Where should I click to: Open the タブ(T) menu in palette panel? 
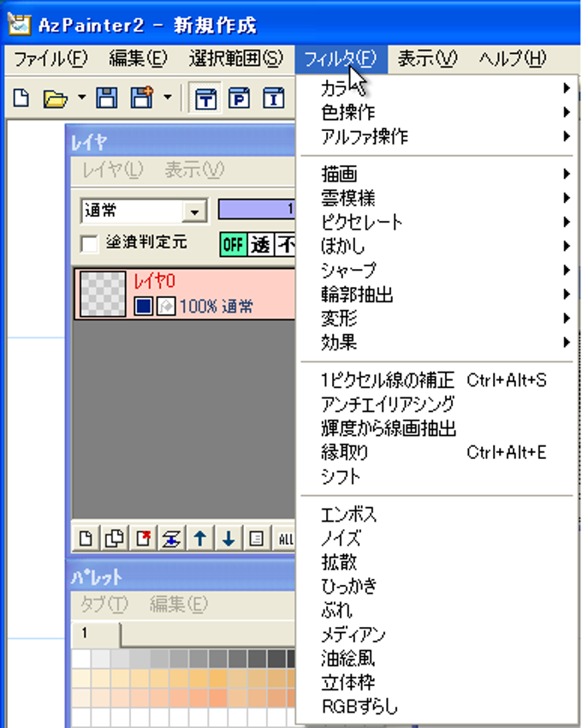click(104, 604)
